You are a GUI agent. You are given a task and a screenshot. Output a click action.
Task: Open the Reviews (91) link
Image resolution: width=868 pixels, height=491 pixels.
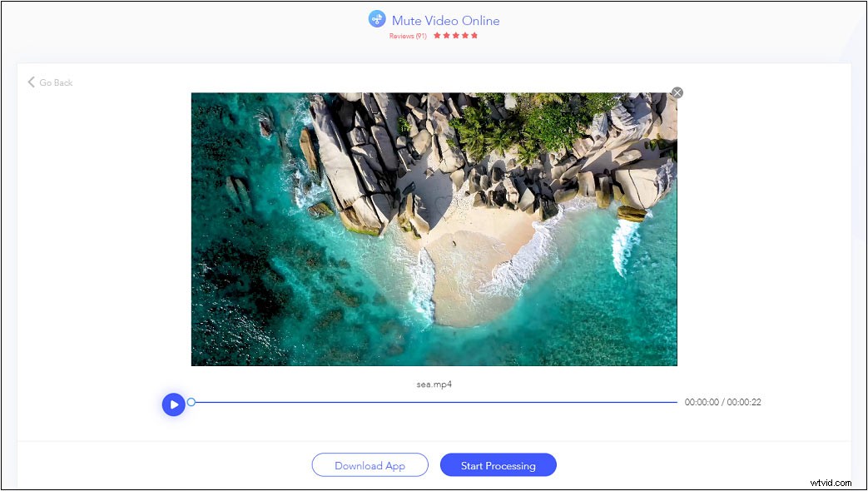(408, 36)
